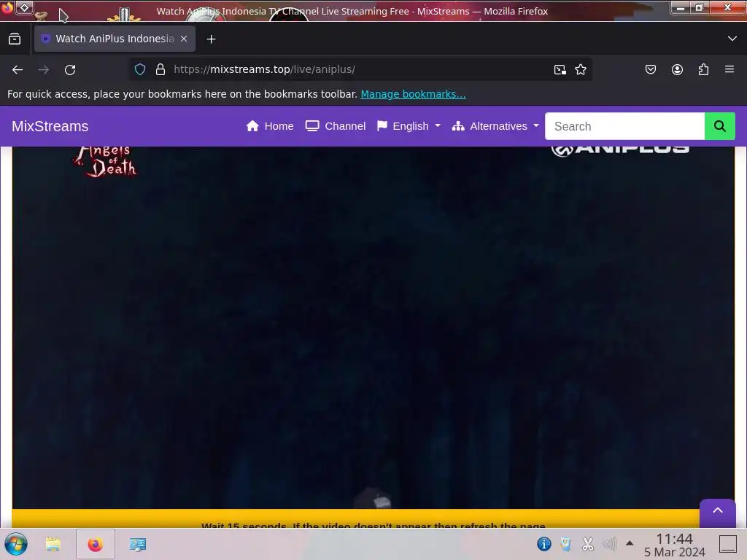This screenshot has width=747, height=560.
Task: Open the Home nav item
Action: (x=270, y=126)
